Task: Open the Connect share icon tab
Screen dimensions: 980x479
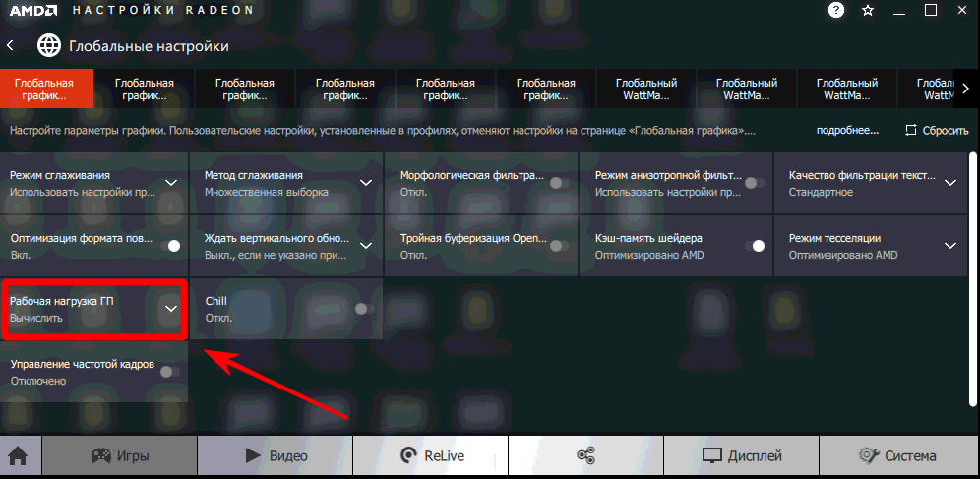Action: [586, 456]
